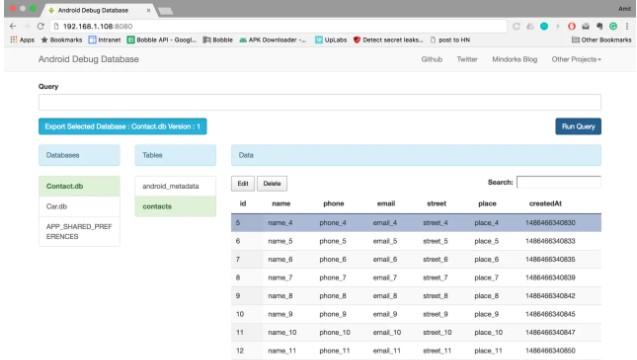Open the Twitter navbar link
637x360 pixels.
(467, 59)
